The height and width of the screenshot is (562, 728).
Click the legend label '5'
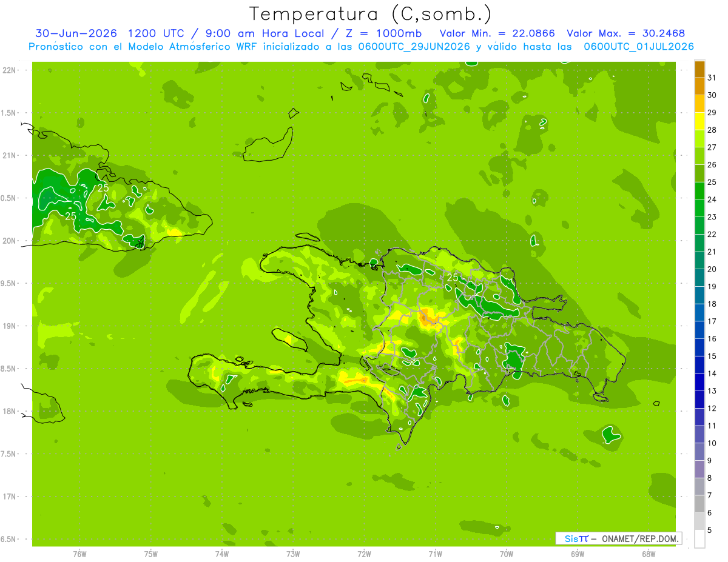pyautogui.click(x=710, y=530)
